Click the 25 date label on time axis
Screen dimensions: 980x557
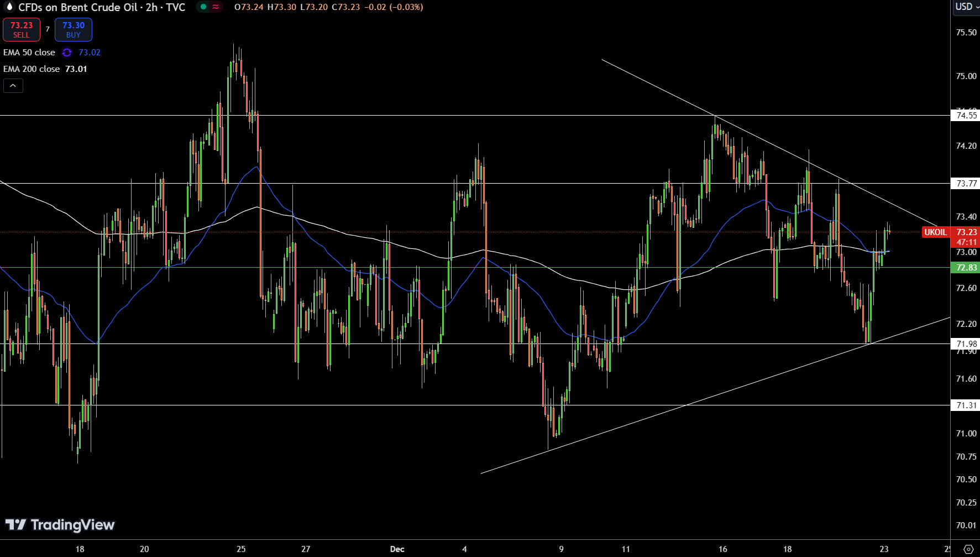click(241, 549)
